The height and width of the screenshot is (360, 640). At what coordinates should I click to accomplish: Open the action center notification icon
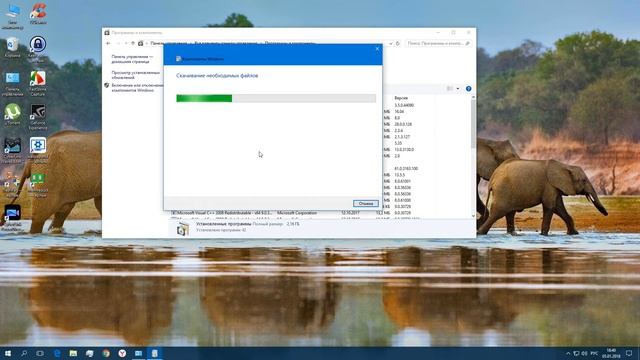[x=629, y=353]
